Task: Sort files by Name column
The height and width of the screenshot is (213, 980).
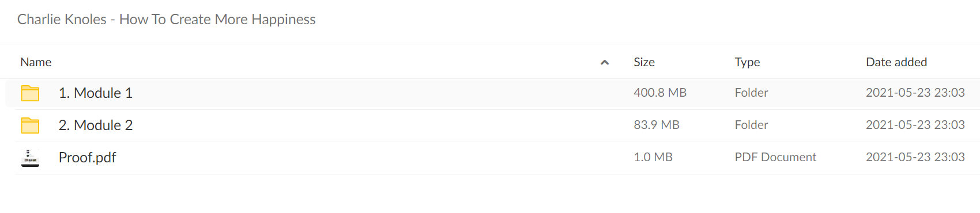Action: point(36,62)
